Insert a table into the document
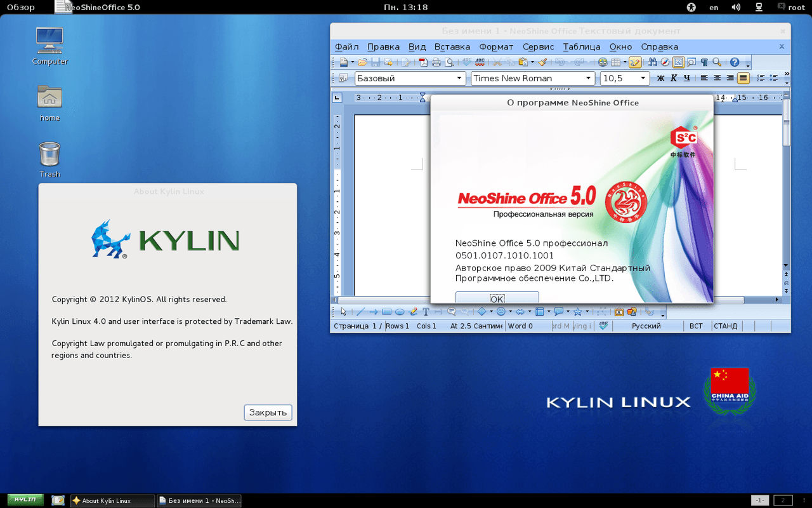Image resolution: width=812 pixels, height=508 pixels. pos(615,62)
